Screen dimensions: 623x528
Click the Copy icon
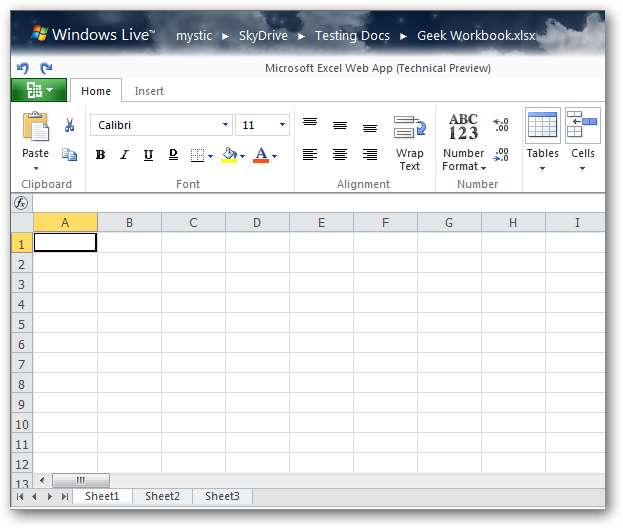(x=70, y=155)
